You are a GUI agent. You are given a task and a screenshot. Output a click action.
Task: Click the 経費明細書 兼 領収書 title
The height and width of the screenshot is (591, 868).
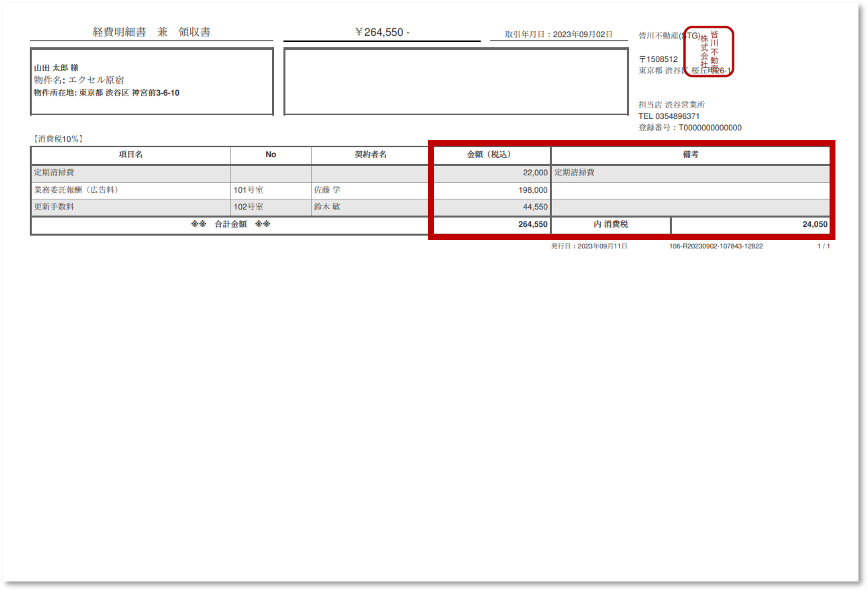151,32
